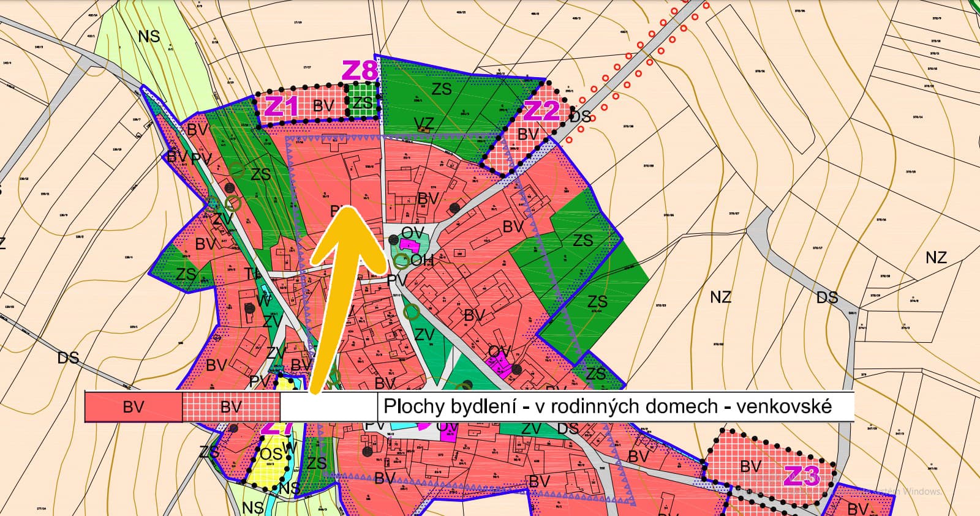Click the magenta Z3 zone label
Image resolution: width=980 pixels, height=516 pixels.
pos(802,476)
